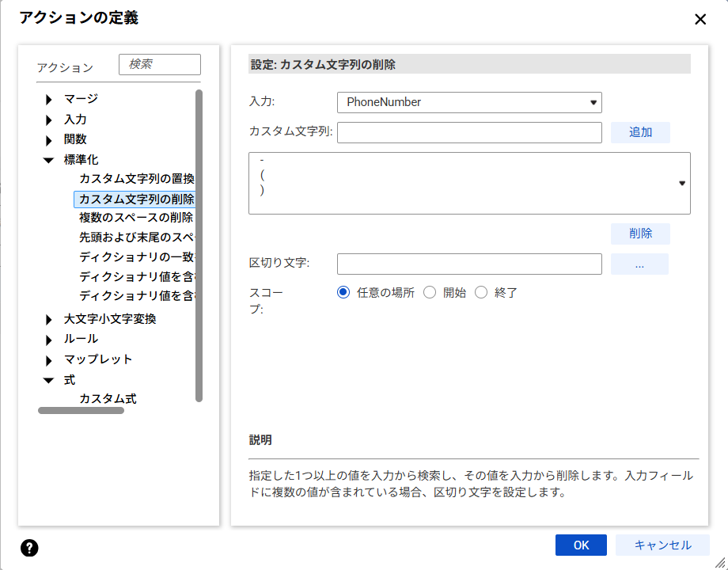Open the custom strings list arrow
The width and height of the screenshot is (728, 570).
(x=682, y=183)
